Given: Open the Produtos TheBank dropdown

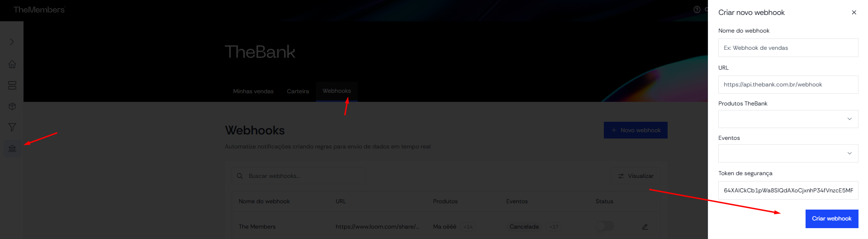Looking at the screenshot, I should point(788,119).
